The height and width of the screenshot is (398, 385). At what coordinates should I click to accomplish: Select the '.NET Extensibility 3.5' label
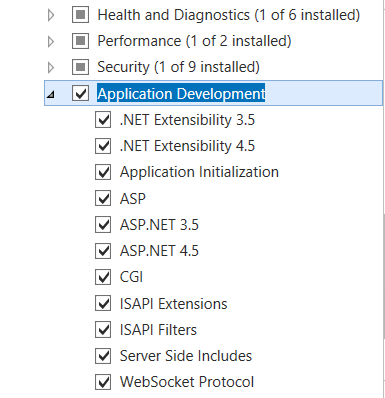(187, 120)
